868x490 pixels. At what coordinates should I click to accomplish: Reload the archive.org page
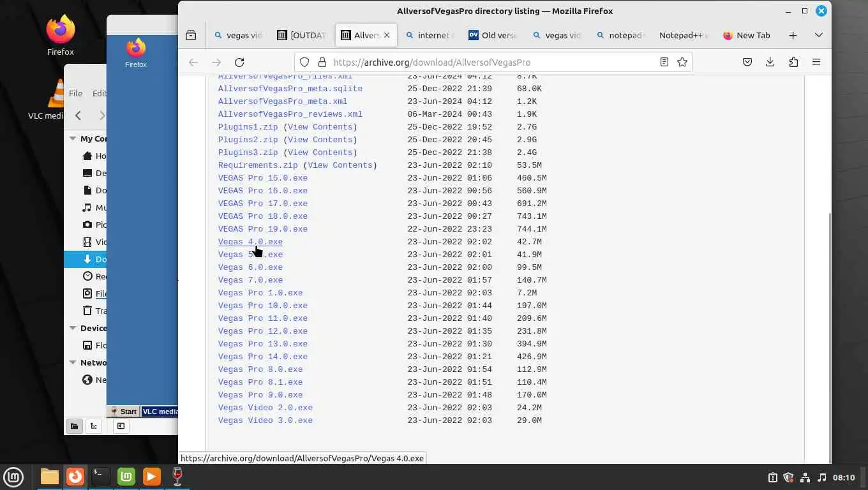coord(239,62)
